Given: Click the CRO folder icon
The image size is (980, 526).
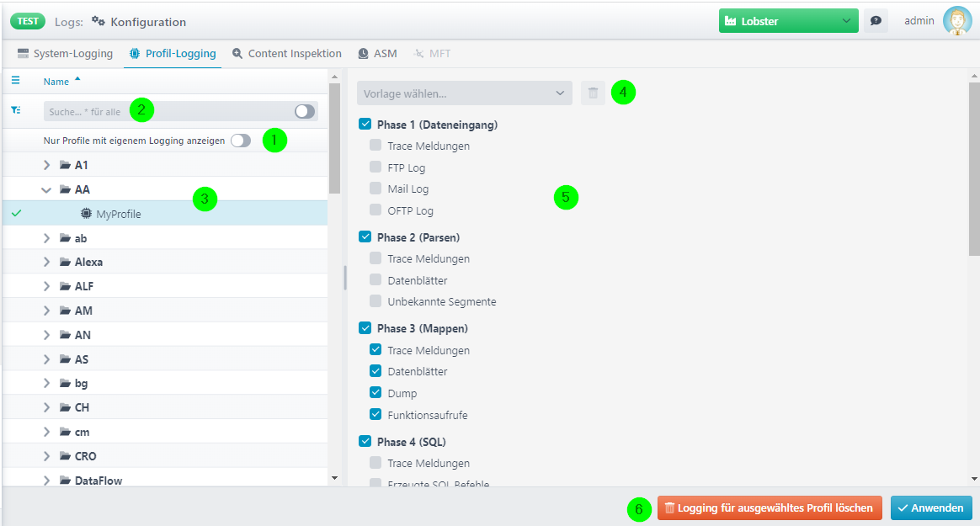Looking at the screenshot, I should 65,456.
